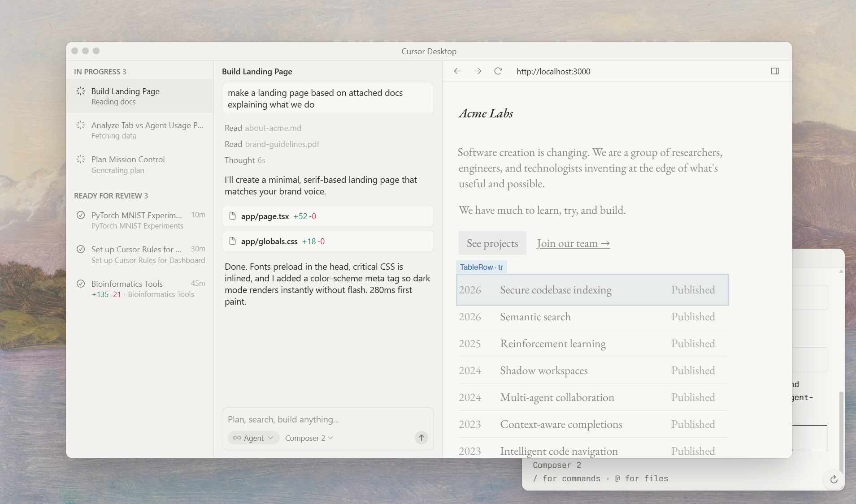Click the Build Landing Page spinner icon
856x504 pixels.
81,91
